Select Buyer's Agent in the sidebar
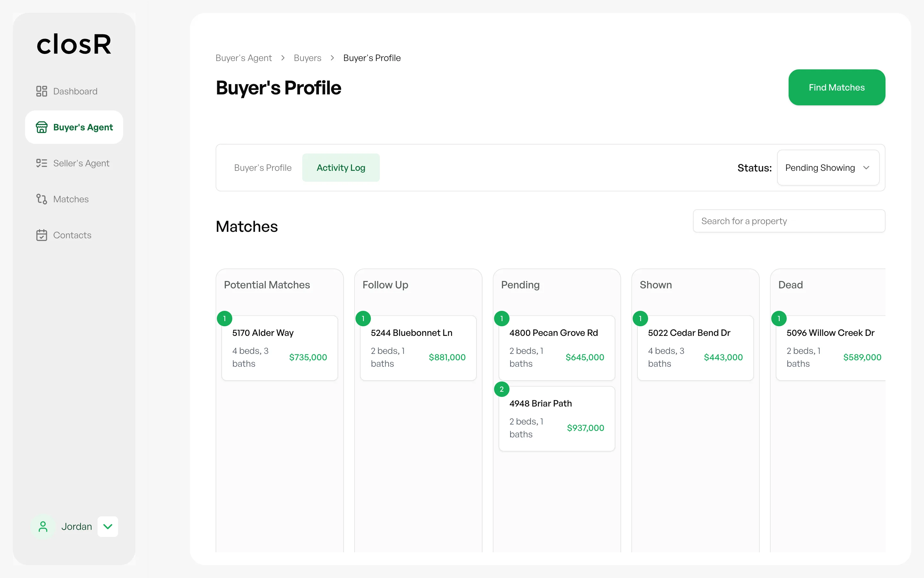The width and height of the screenshot is (924, 578). [74, 127]
